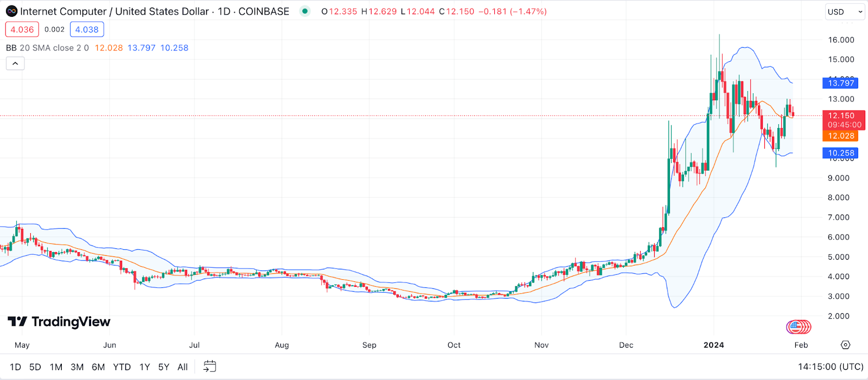868x380 pixels.
Task: Select the 5Y time range
Action: pyautogui.click(x=164, y=367)
